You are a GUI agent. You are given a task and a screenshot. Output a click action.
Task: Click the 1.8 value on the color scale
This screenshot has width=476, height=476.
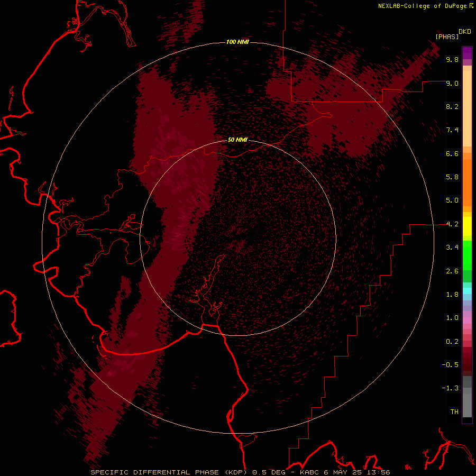452,295
